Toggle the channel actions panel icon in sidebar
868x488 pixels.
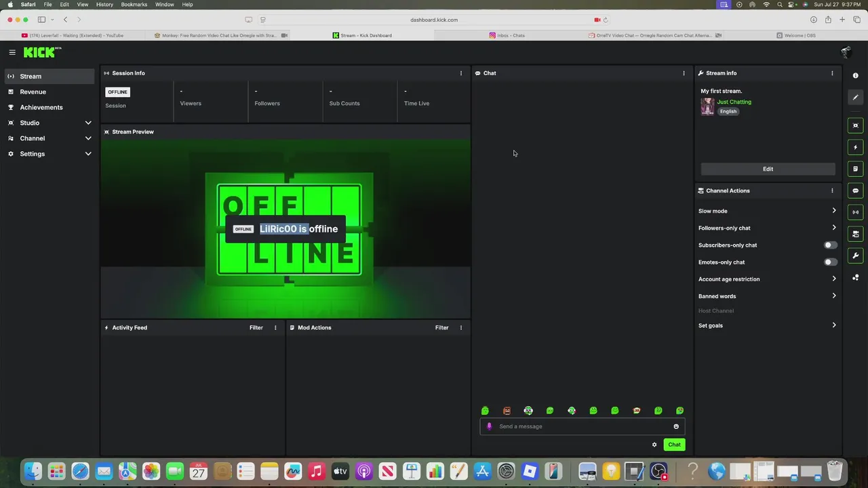855,234
